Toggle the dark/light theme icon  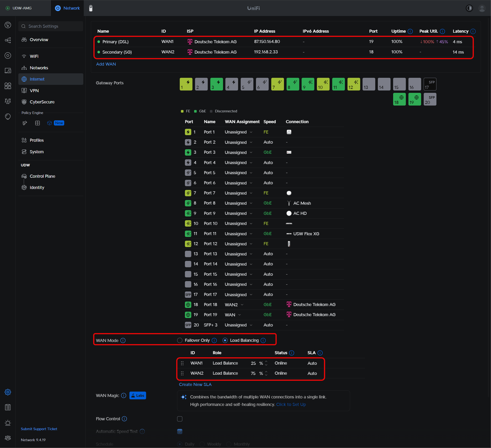pyautogui.click(x=469, y=8)
